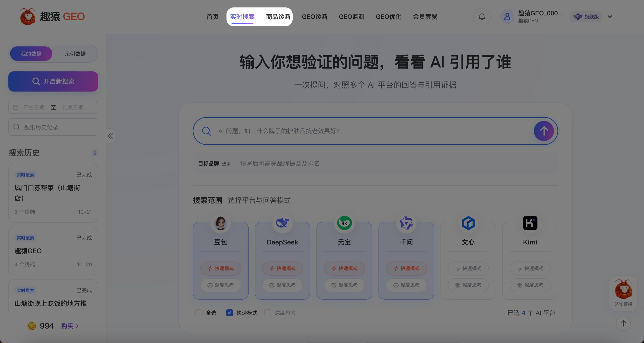
Task: Open the 开始日期 date picker
Action: 34,107
